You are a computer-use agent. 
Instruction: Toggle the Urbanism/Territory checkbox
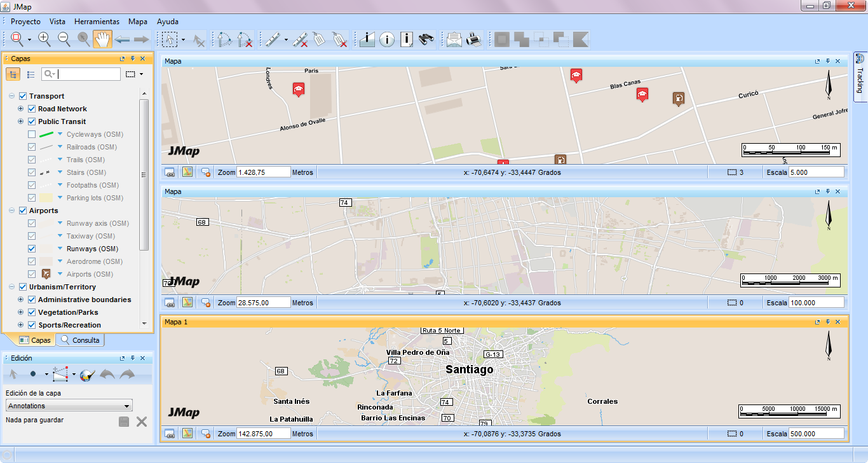(24, 287)
